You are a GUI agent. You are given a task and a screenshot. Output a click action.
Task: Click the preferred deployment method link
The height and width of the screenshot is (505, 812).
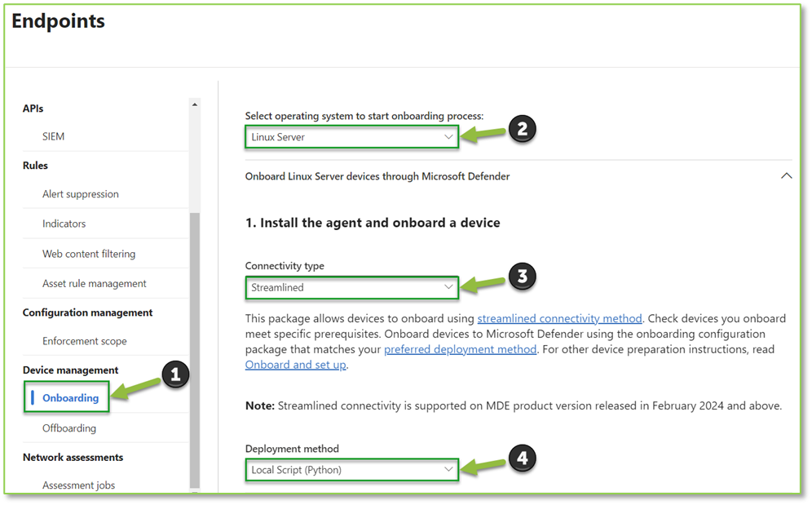click(x=460, y=349)
